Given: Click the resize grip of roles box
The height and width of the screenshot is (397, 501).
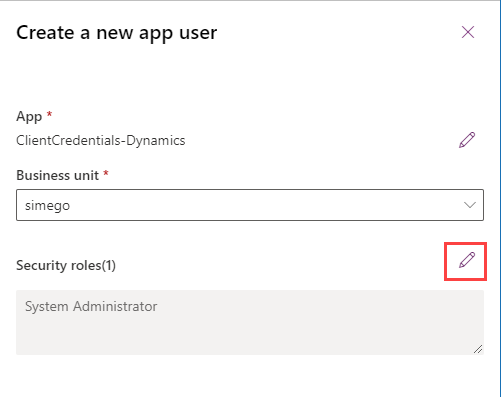Looking at the screenshot, I should (478, 349).
